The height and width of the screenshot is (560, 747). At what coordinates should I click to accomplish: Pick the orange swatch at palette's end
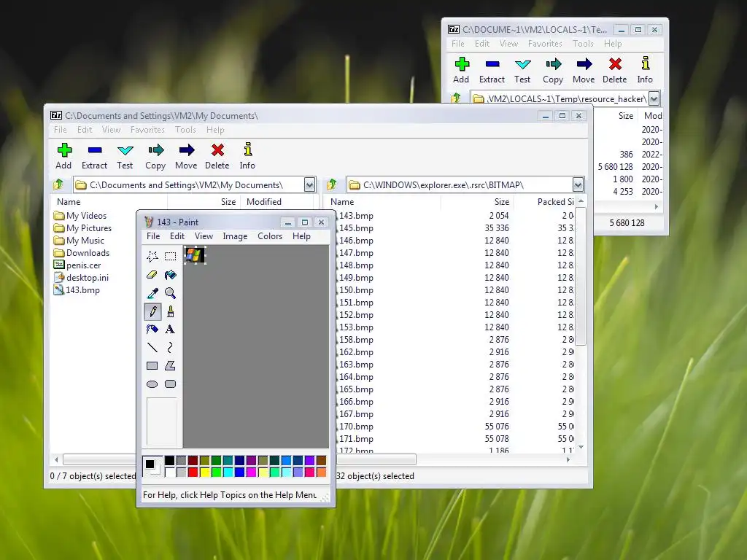pyautogui.click(x=321, y=472)
